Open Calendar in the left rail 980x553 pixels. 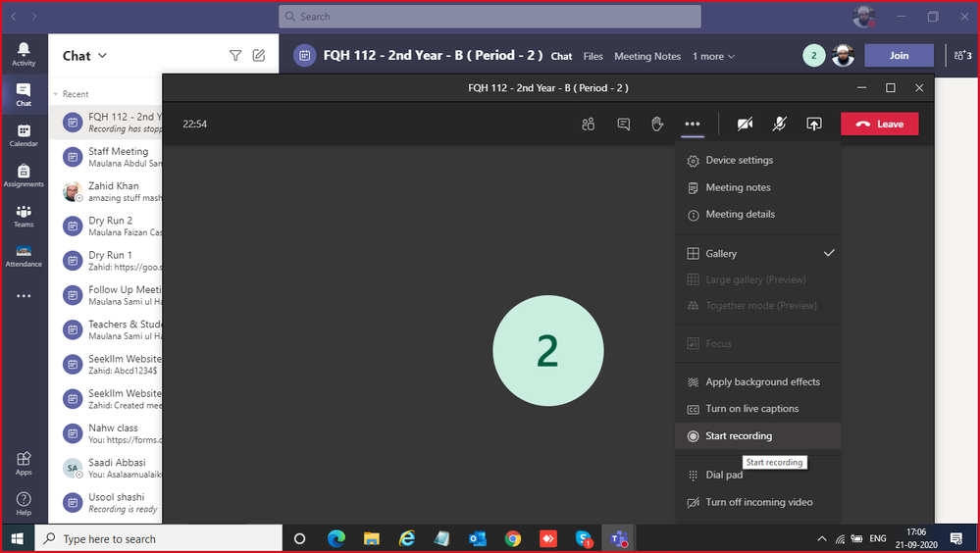coord(24,135)
